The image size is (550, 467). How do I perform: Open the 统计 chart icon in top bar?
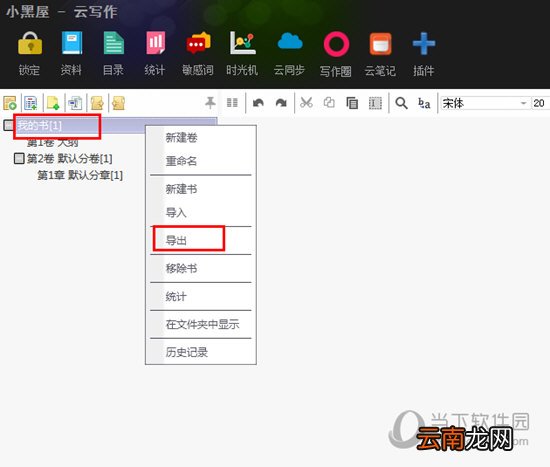coord(155,43)
